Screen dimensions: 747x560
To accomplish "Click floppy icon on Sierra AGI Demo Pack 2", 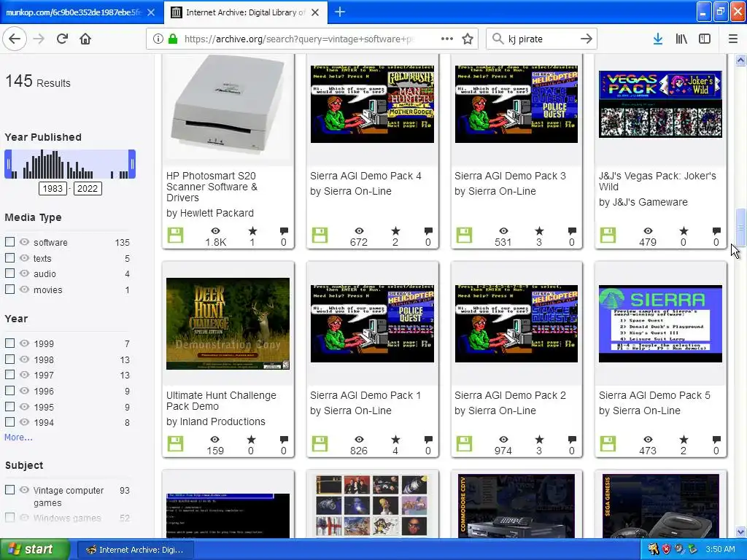I will tap(464, 444).
